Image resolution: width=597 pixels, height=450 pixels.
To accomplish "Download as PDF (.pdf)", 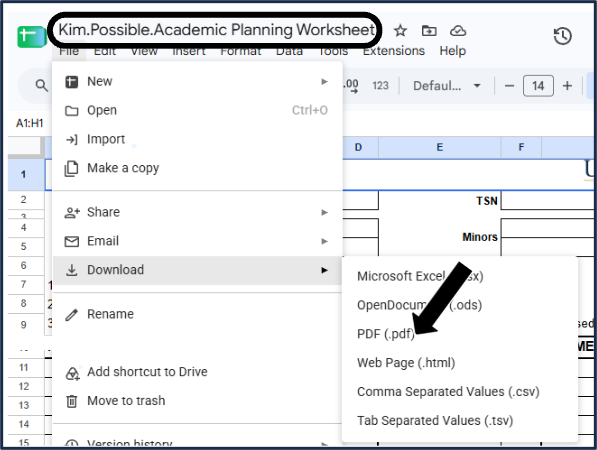I will [460, 334].
